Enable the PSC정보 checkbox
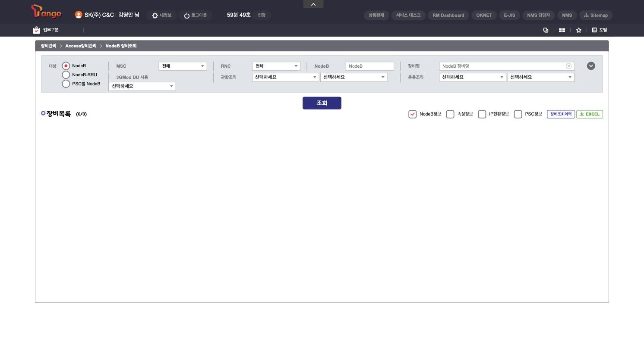 (x=518, y=114)
